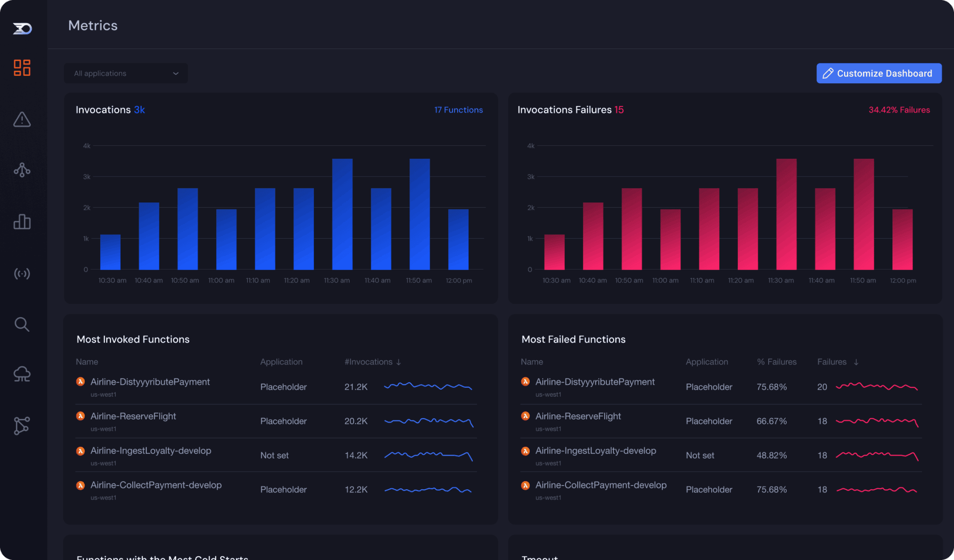954x560 pixels.
Task: Click the 12.2K invocations value
Action: (356, 490)
